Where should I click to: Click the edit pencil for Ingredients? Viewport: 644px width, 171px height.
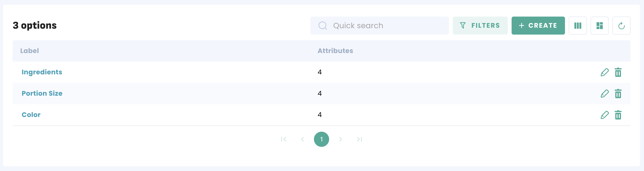coord(605,72)
